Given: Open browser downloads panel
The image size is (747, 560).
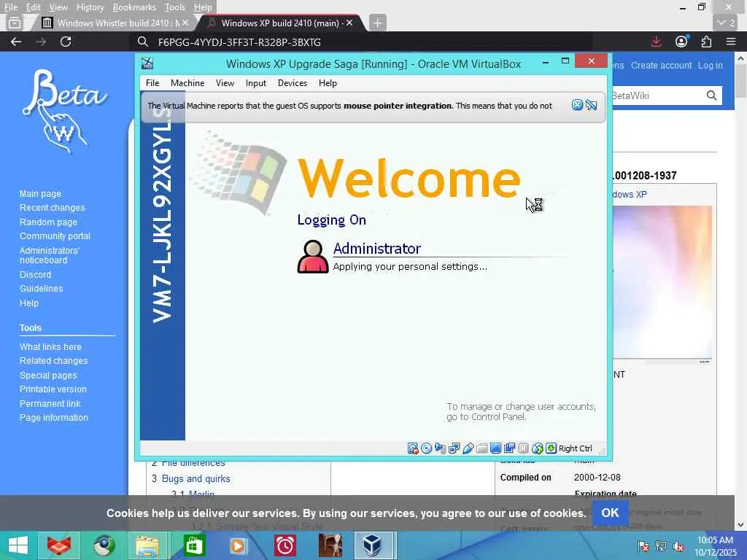Looking at the screenshot, I should tap(656, 42).
